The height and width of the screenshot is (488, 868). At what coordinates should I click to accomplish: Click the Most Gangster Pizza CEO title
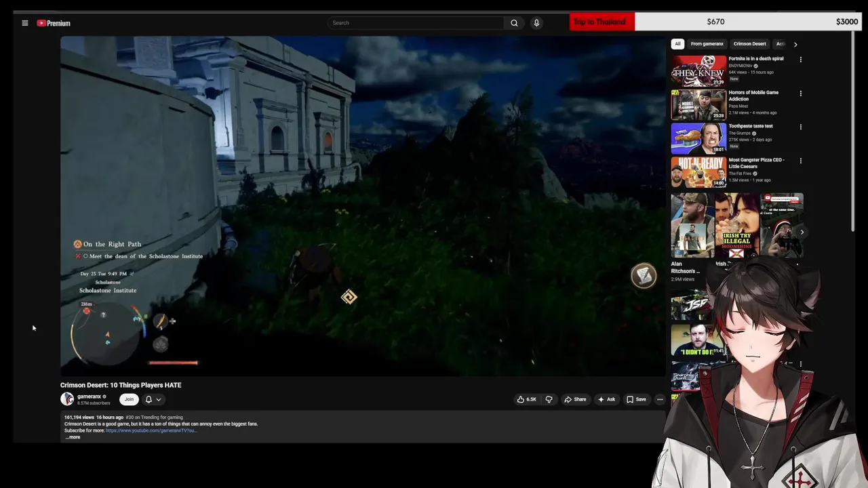click(x=757, y=163)
